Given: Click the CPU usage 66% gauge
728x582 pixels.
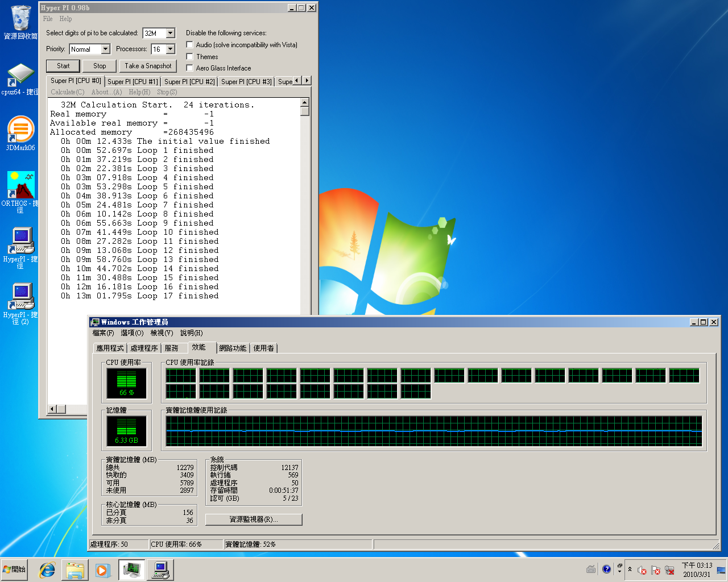Looking at the screenshot, I should tap(127, 383).
